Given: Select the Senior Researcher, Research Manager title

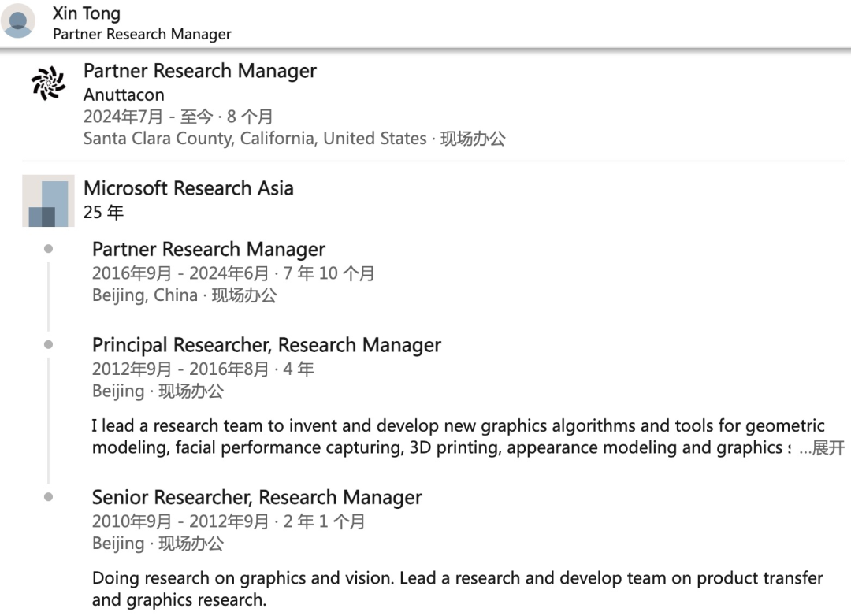Looking at the screenshot, I should coord(257,498).
